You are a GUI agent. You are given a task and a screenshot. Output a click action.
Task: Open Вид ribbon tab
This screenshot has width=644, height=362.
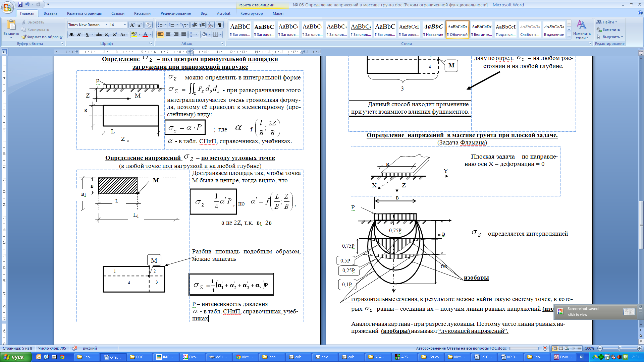(x=204, y=13)
